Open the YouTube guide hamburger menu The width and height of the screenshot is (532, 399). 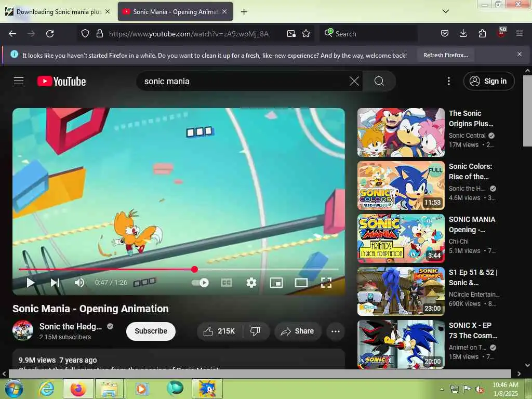click(x=19, y=81)
